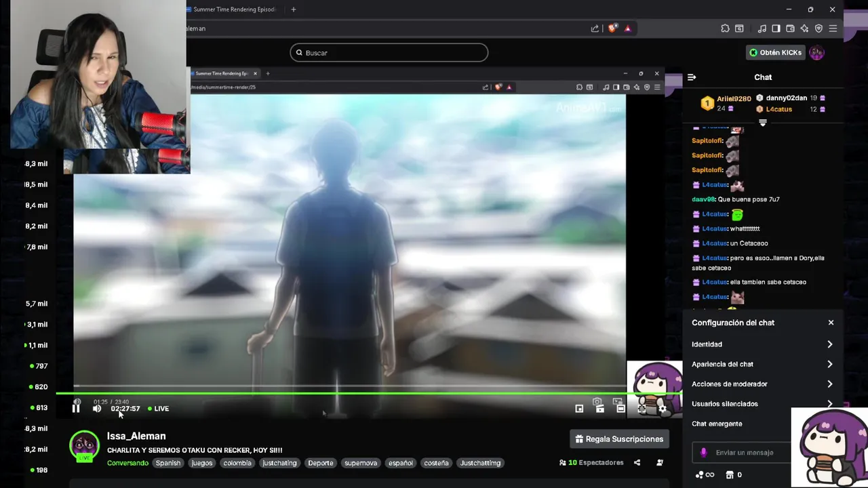Select the Deporte tag
Screen dimensions: 868x488
tap(320, 463)
